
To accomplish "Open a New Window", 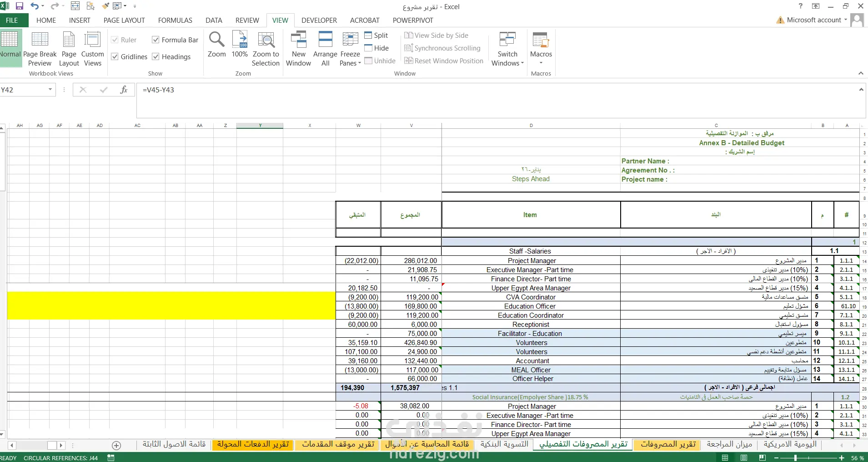I will [x=298, y=49].
